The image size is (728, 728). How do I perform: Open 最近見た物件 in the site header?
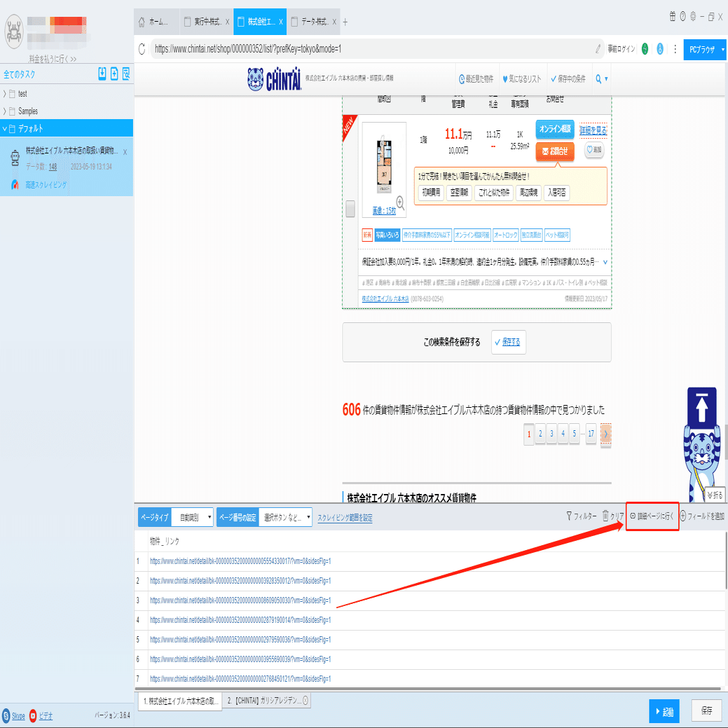pos(476,79)
